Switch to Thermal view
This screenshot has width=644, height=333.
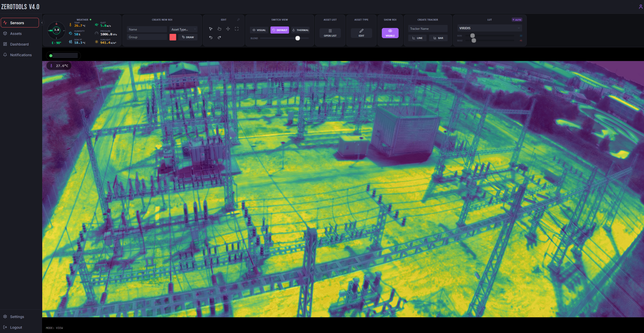tap(300, 30)
